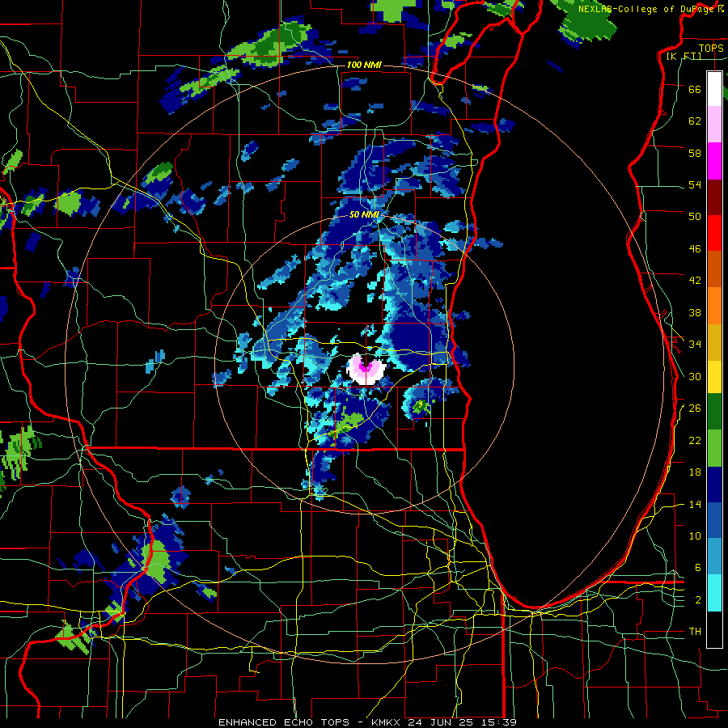Click the '100 NMI' range ring label
The width and height of the screenshot is (728, 728).
point(364,65)
